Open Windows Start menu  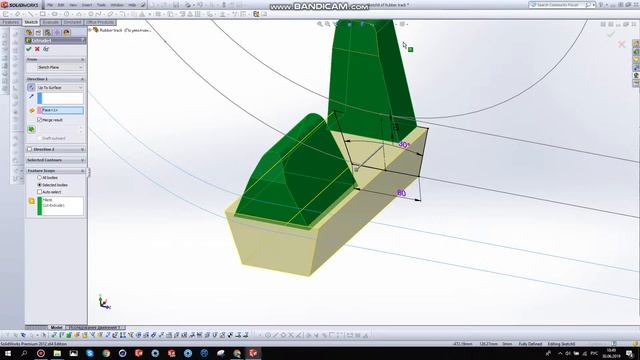coord(8,353)
